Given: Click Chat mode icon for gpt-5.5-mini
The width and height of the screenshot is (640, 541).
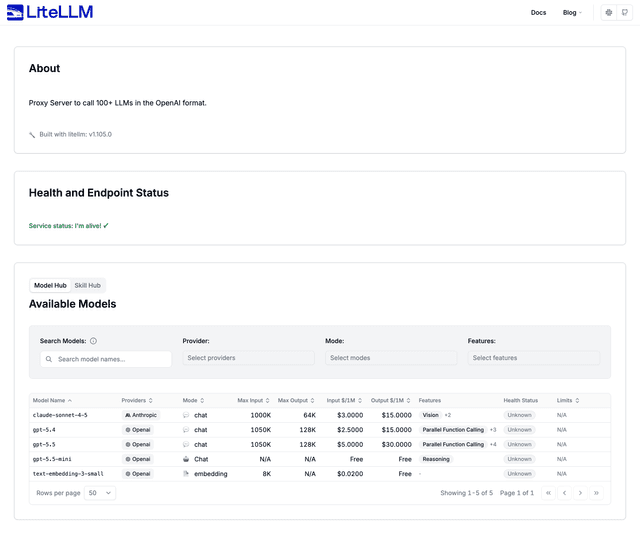Looking at the screenshot, I should (186, 459).
